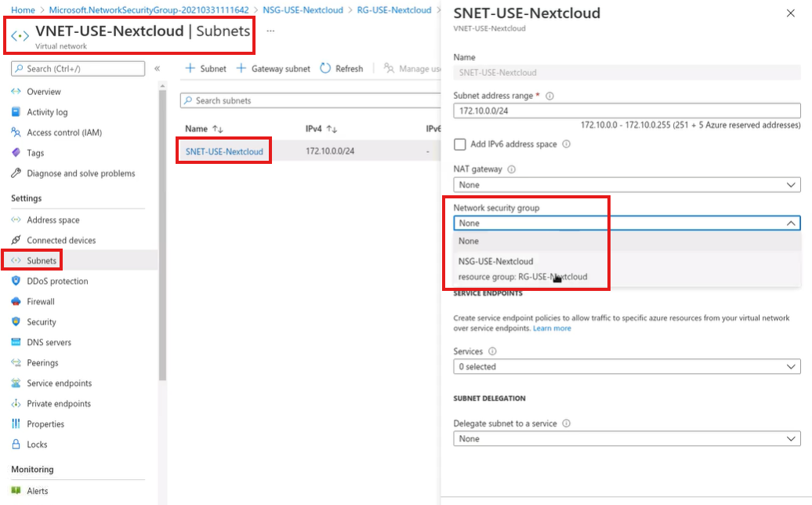Image resolution: width=812 pixels, height=505 pixels.
Task: Click the Overview icon in sidebar
Action: click(x=16, y=92)
